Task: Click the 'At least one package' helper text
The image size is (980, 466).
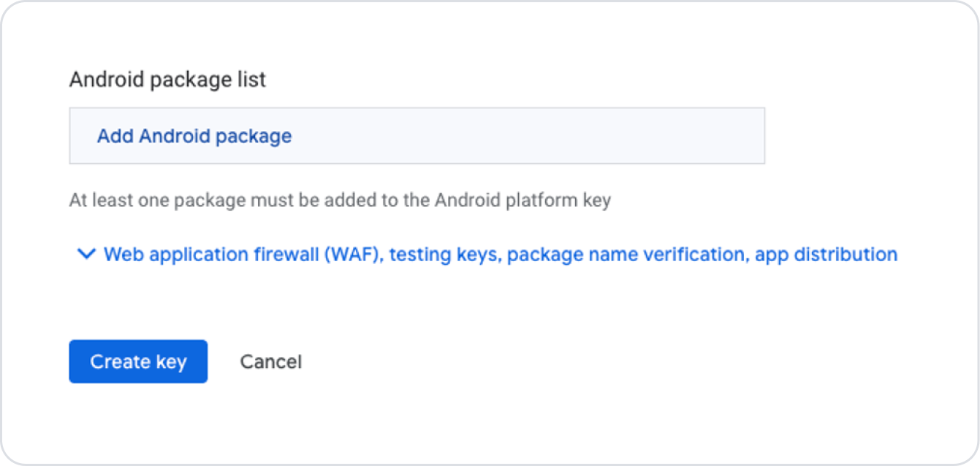Action: pyautogui.click(x=340, y=200)
